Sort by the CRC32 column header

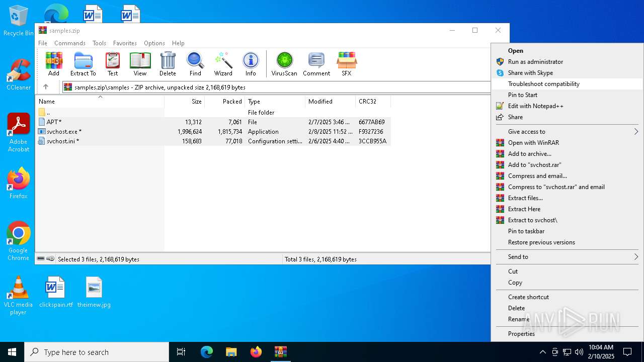click(x=373, y=102)
